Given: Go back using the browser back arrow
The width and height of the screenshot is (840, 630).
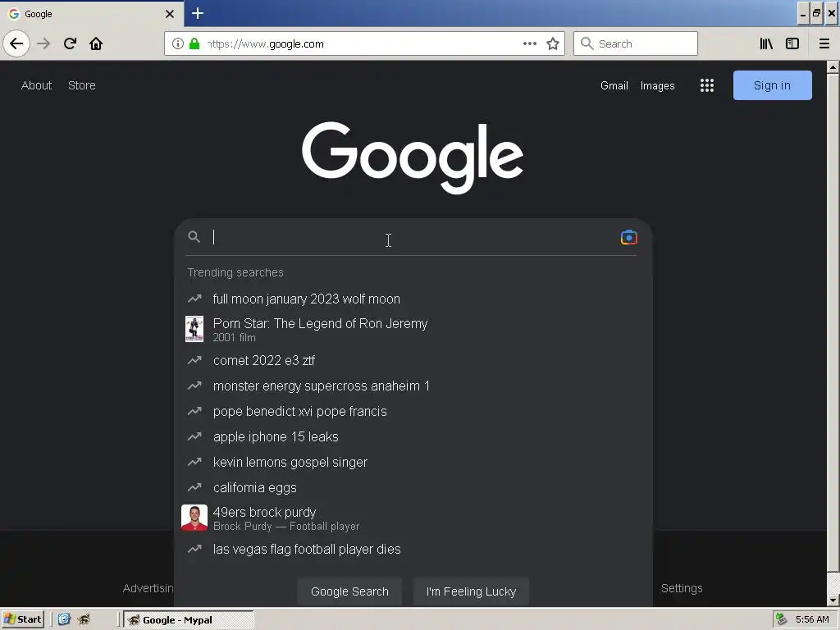Looking at the screenshot, I should click(x=16, y=43).
